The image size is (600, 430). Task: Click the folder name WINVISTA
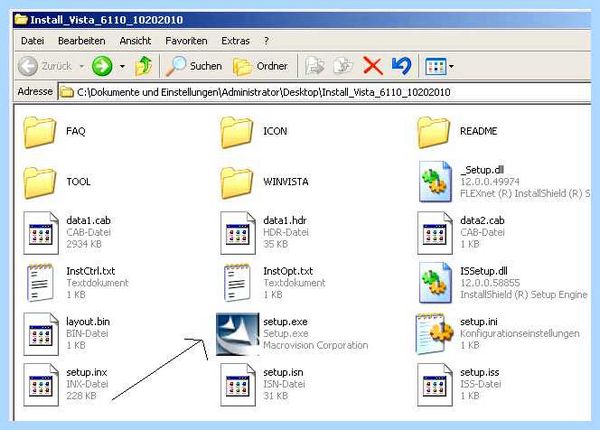click(286, 181)
